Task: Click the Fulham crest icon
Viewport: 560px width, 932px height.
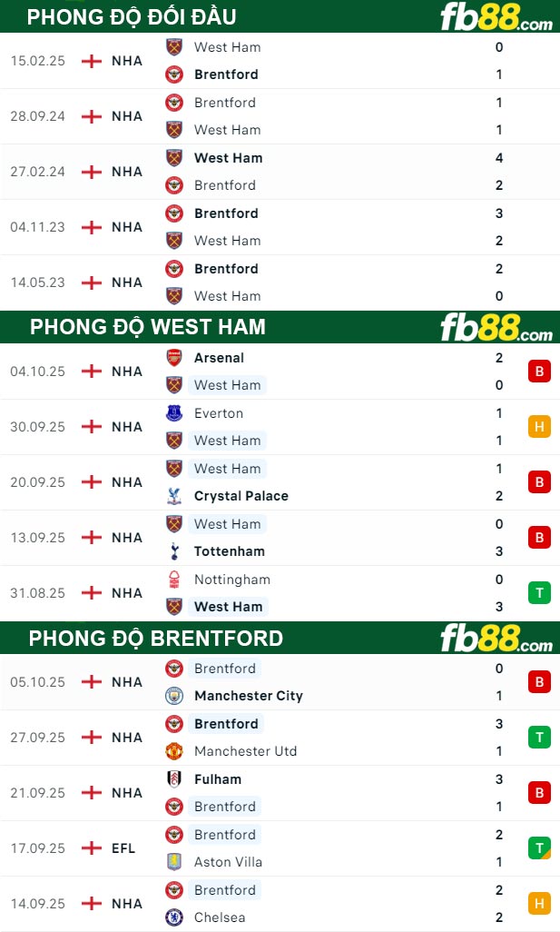Action: 174,779
